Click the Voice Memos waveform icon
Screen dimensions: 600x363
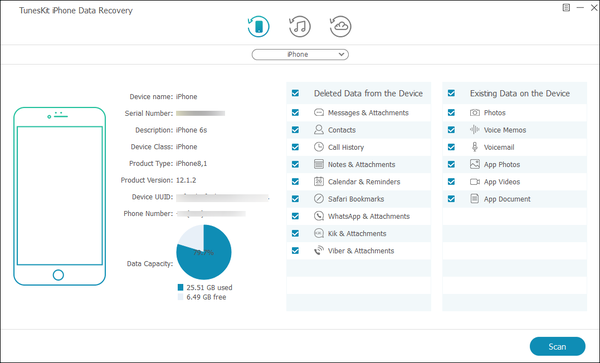click(x=474, y=130)
